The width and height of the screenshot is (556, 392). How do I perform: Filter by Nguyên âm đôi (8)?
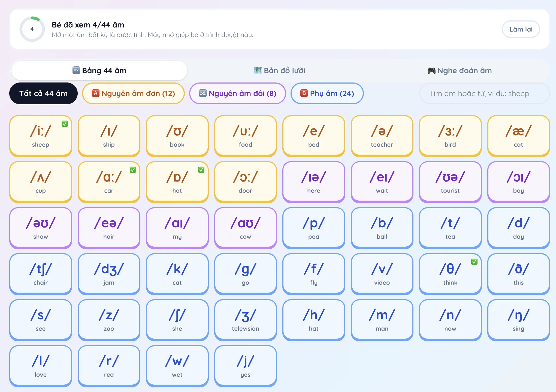(237, 93)
